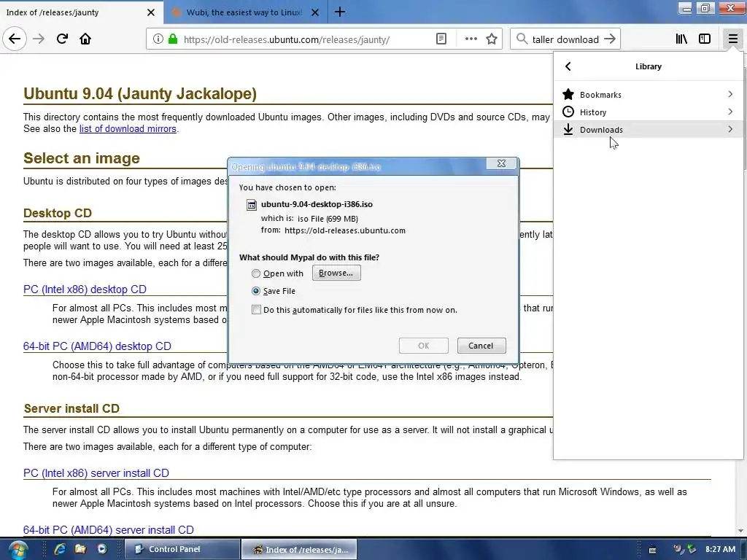Launch Internet Explorer from taskbar
The height and width of the screenshot is (560, 747).
pyautogui.click(x=60, y=549)
